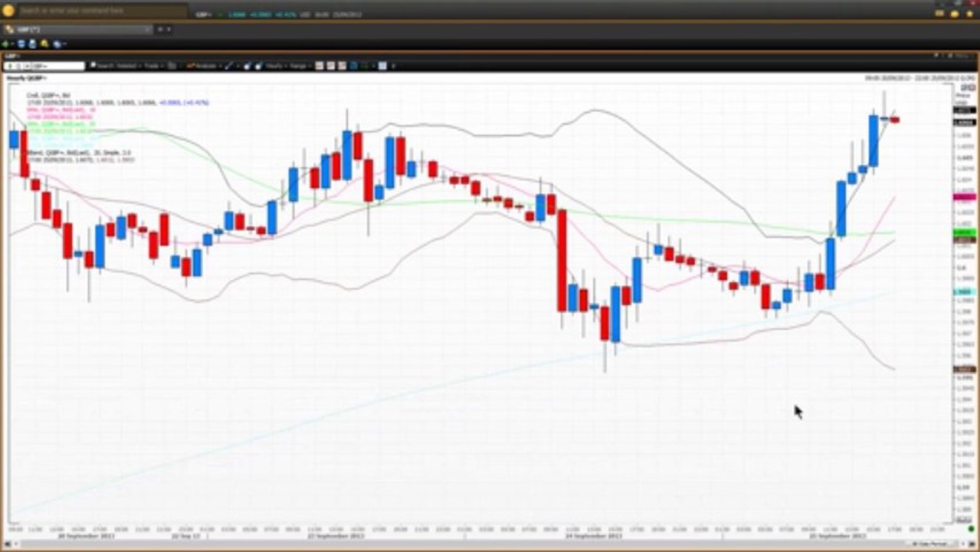Screen dimensions: 980x552
Task: Click the Hourly QGBP= chart title
Action: click(x=26, y=78)
